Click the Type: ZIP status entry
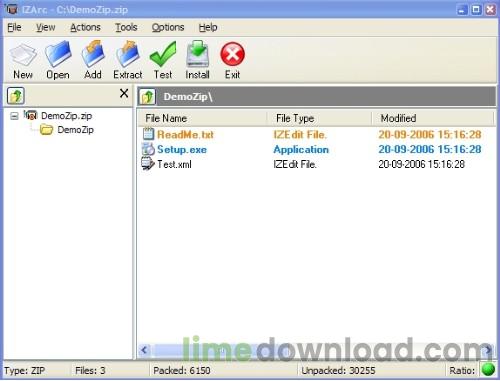This screenshot has height=381, width=500. 24,370
